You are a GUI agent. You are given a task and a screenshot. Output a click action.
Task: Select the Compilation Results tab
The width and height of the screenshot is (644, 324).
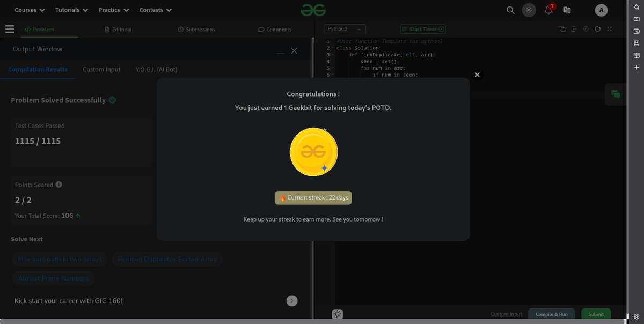[38, 69]
